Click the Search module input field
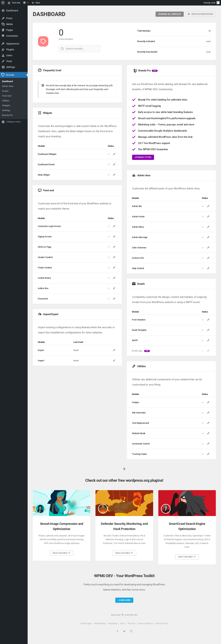 tap(79, 48)
